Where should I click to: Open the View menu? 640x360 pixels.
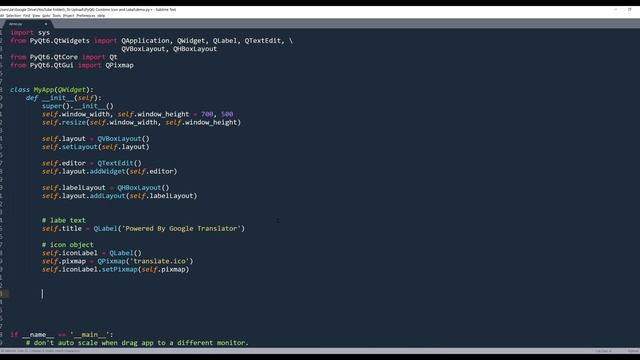click(36, 16)
